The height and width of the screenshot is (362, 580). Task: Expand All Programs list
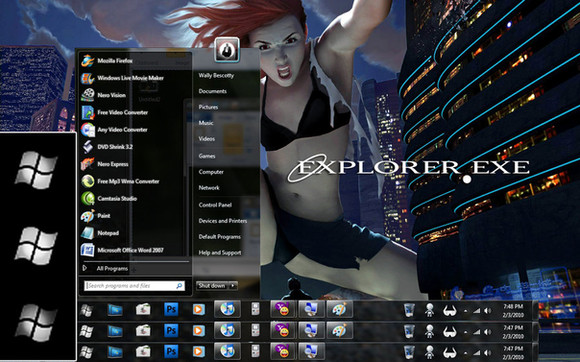pos(106,268)
